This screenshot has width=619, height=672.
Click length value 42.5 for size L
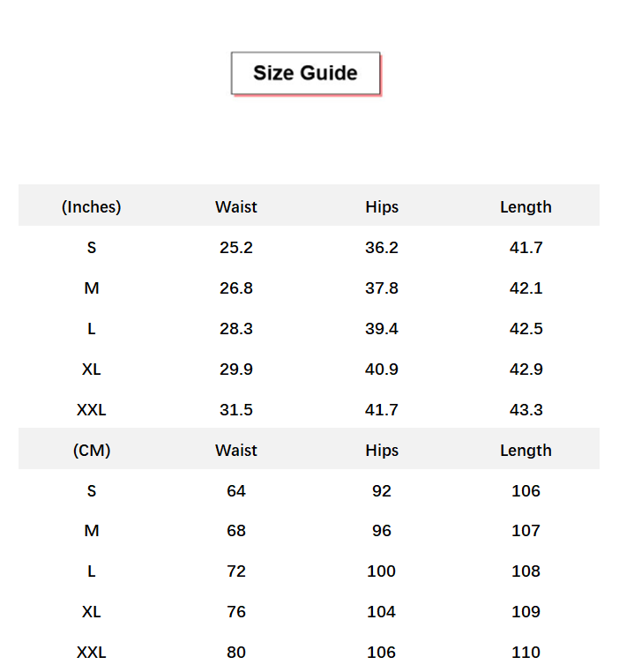click(x=526, y=329)
